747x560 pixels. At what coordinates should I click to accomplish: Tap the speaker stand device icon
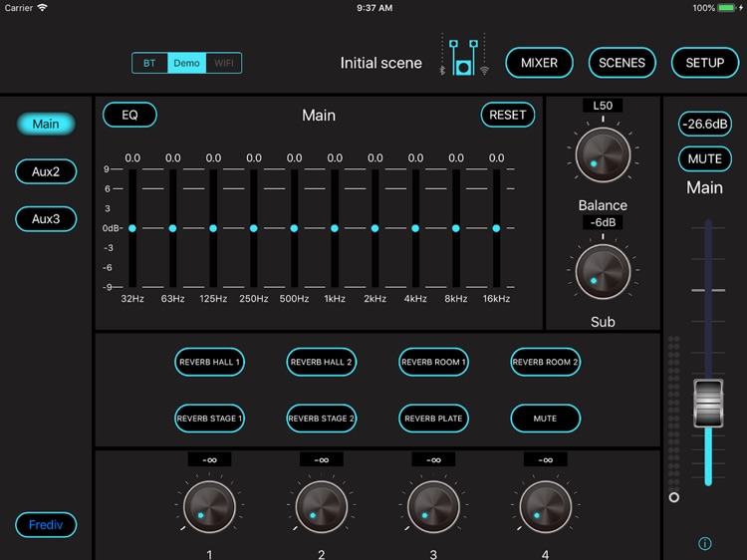coord(463,58)
